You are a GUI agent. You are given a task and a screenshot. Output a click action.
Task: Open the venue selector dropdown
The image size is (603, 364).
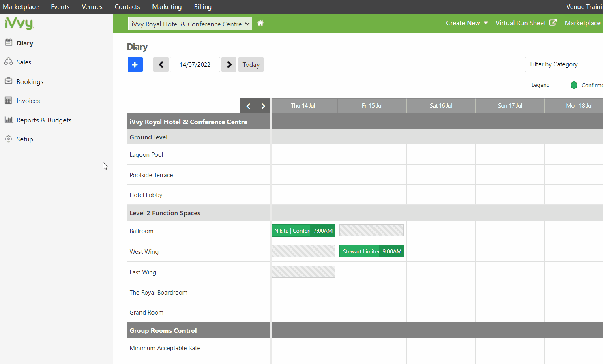click(190, 24)
